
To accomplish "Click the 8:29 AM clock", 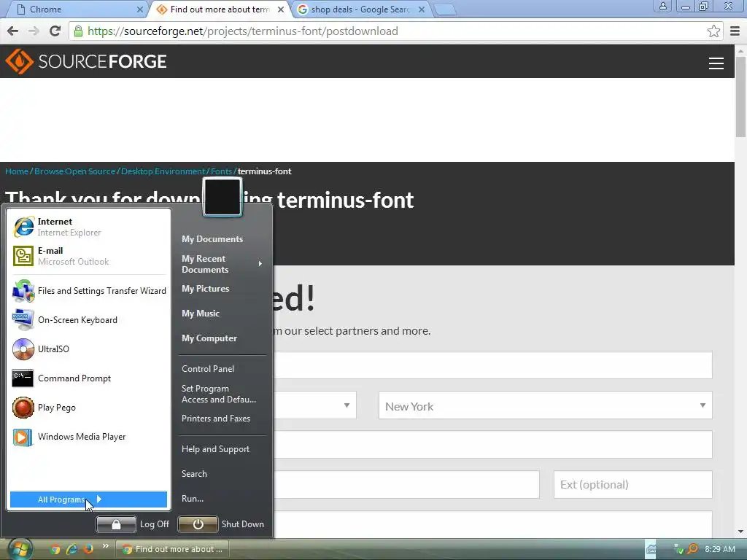I will 720,549.
